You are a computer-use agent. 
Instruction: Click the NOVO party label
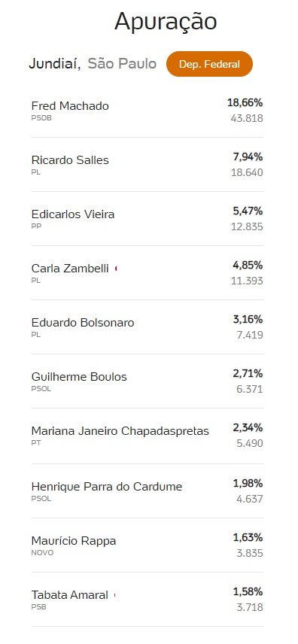coord(42,552)
